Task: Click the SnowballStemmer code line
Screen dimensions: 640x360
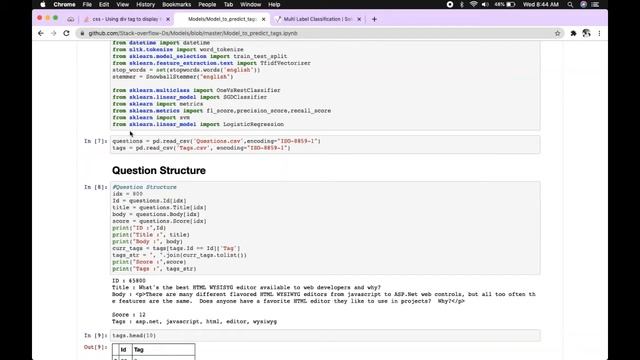Action: coord(173,77)
